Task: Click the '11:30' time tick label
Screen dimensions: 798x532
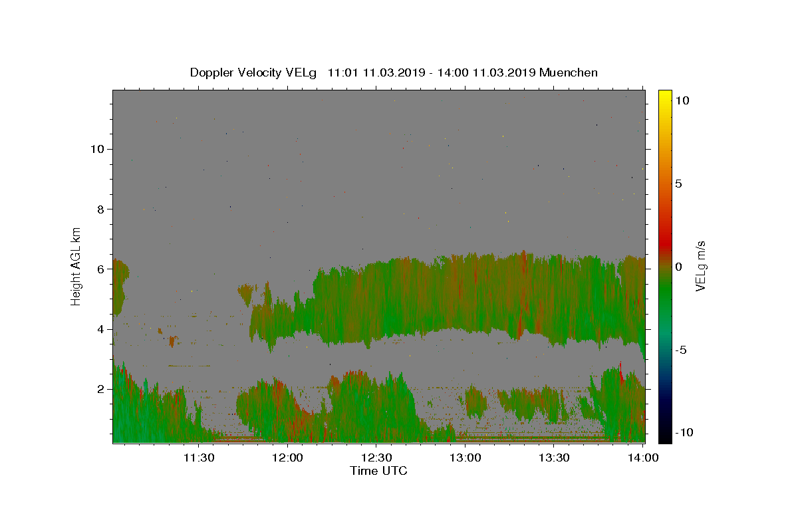Action: pyautogui.click(x=199, y=457)
